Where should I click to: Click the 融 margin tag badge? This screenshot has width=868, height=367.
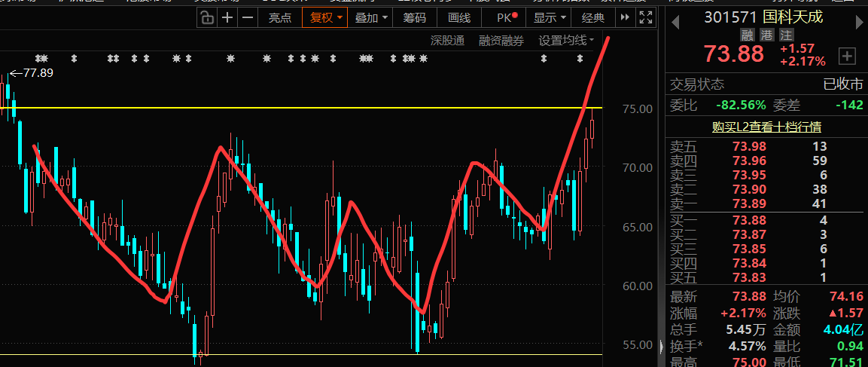click(748, 35)
